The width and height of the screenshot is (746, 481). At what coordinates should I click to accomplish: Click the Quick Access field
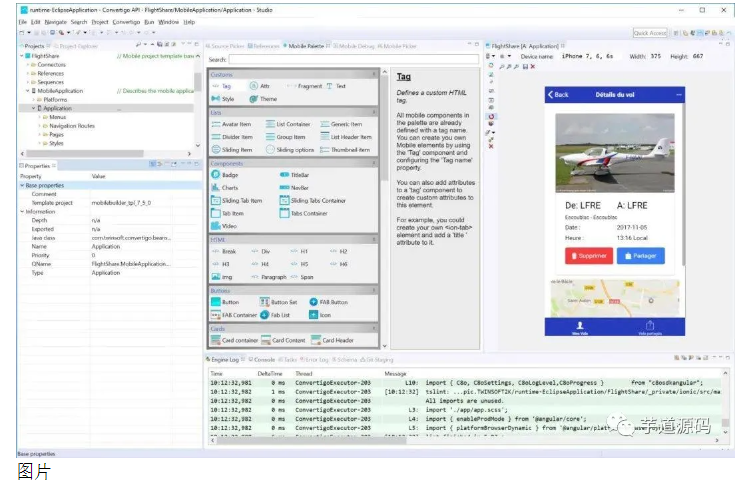650,33
